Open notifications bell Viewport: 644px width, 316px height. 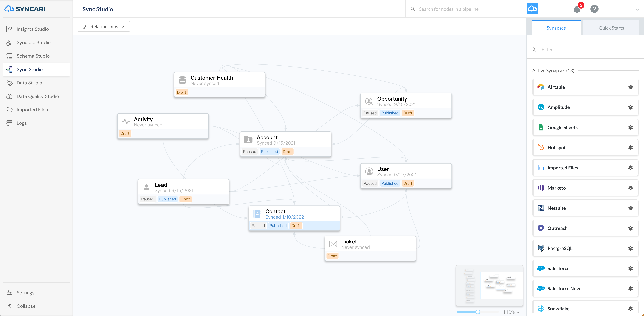(x=577, y=9)
